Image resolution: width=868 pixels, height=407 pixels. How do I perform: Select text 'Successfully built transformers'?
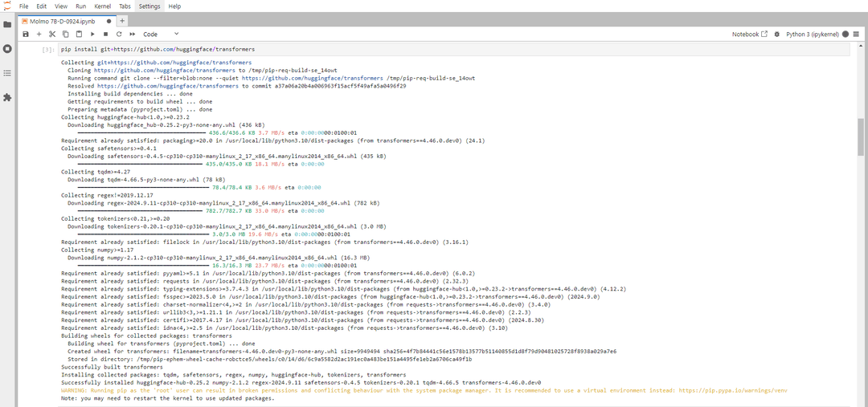point(112,367)
